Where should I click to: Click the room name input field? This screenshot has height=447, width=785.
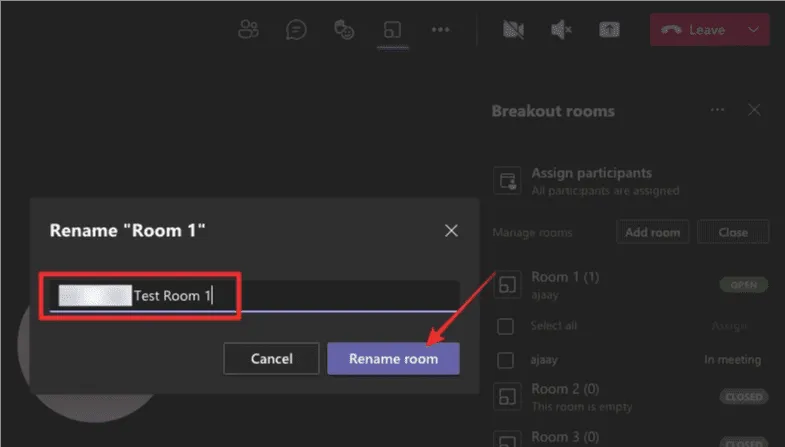[254, 296]
